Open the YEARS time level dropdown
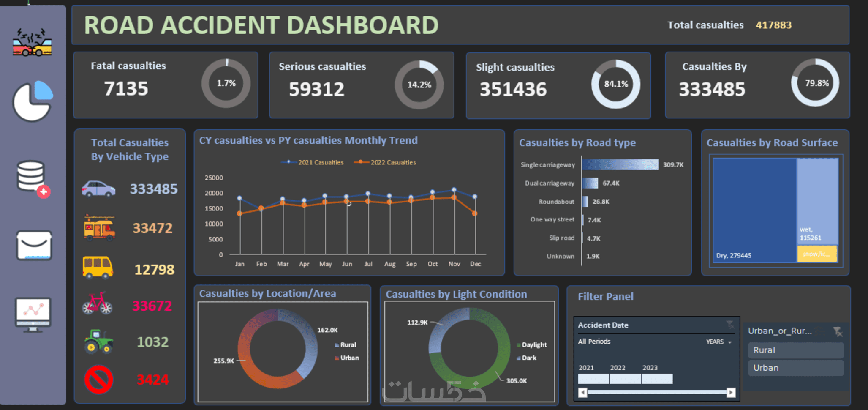The image size is (868, 410). point(719,342)
